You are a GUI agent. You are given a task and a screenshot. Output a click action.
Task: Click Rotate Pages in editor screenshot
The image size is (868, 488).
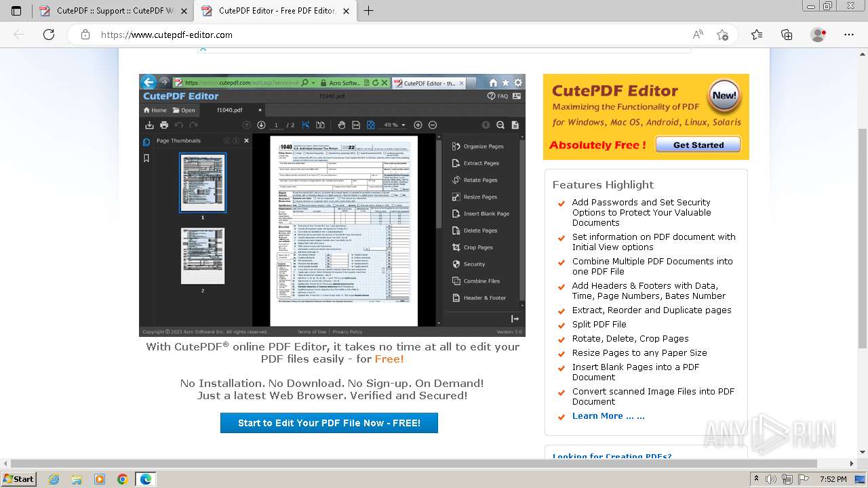(x=475, y=180)
